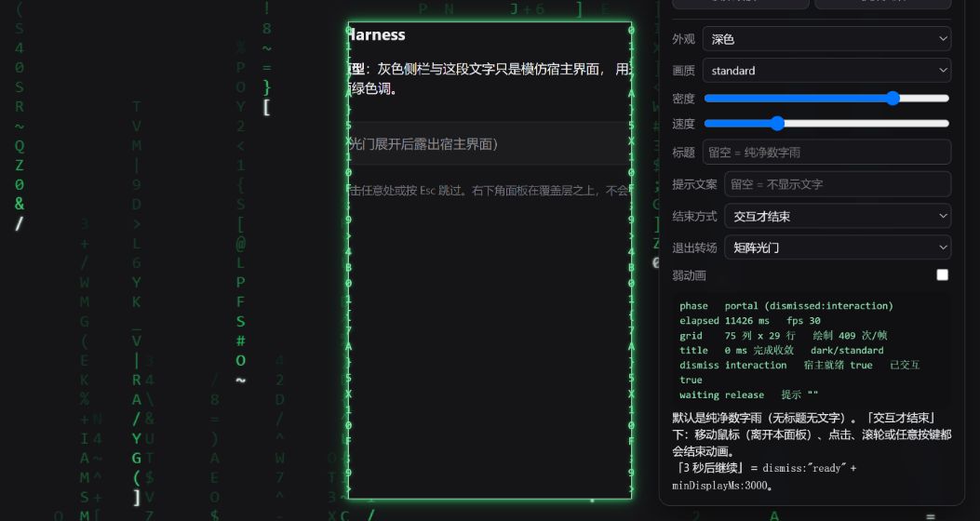Click the waiting release status line
The width and height of the screenshot is (980, 521).
(x=748, y=394)
